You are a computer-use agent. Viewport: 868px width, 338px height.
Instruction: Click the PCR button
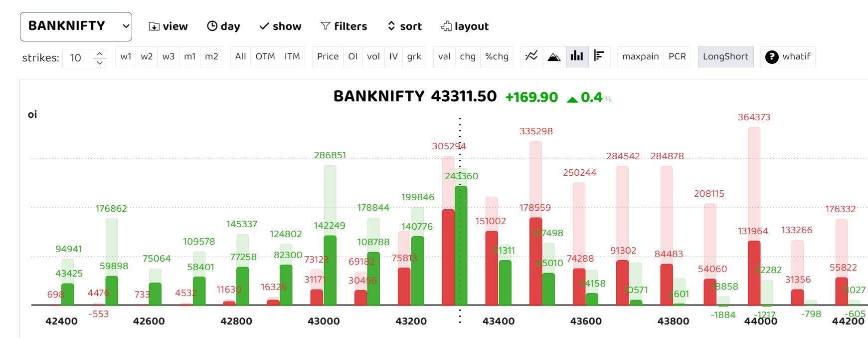click(677, 56)
